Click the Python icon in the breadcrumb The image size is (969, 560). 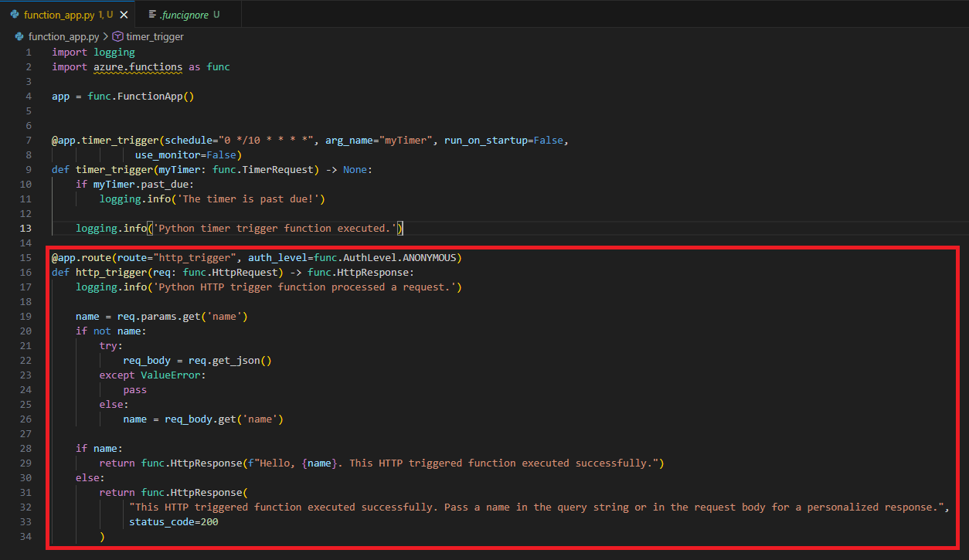pos(19,36)
